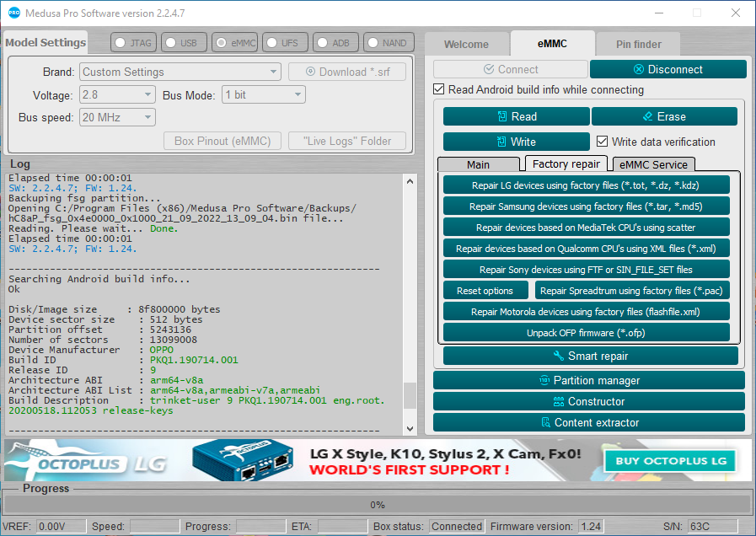The width and height of the screenshot is (756, 536).
Task: Open the Partition manager
Action: [x=588, y=380]
